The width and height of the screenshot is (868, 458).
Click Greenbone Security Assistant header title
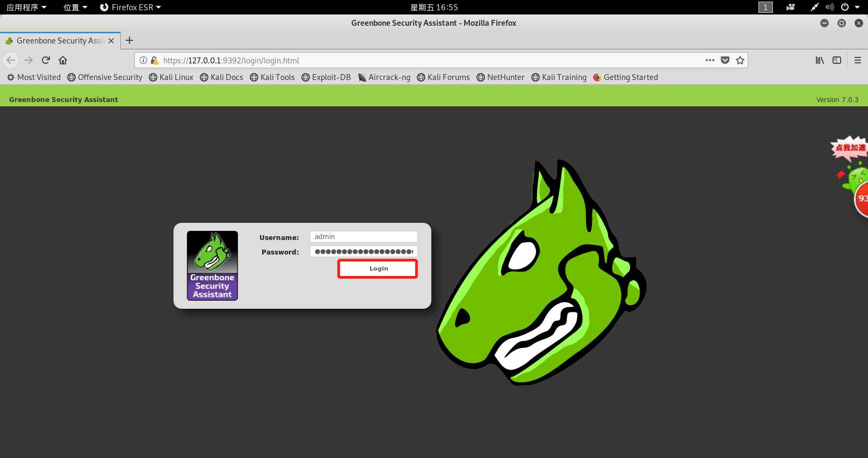pyautogui.click(x=63, y=99)
